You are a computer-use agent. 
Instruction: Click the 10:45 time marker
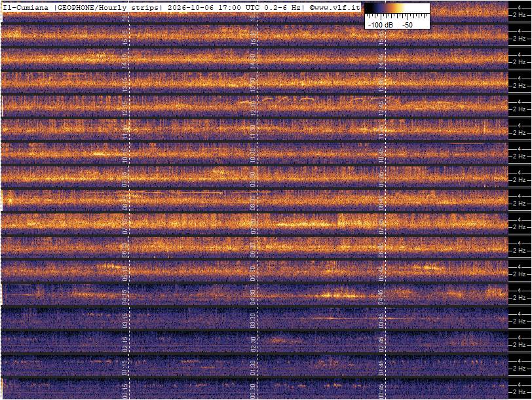[x=382, y=156]
